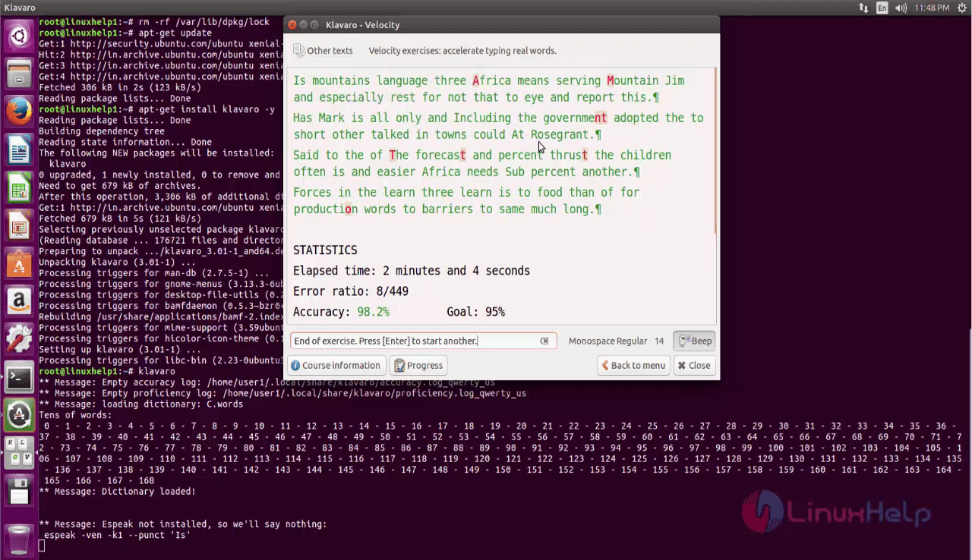The height and width of the screenshot is (560, 972).
Task: Open the 11:48 PM clock menu
Action: click(932, 8)
